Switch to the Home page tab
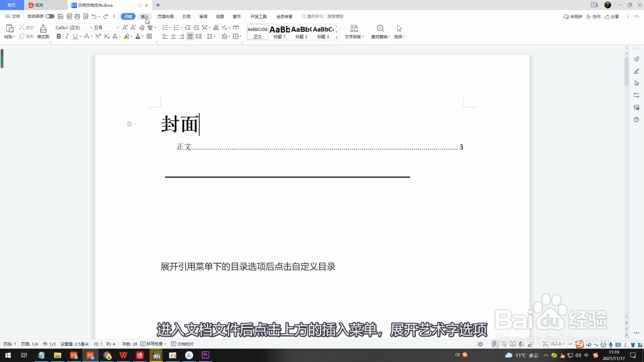644x362 pixels. pos(12,5)
